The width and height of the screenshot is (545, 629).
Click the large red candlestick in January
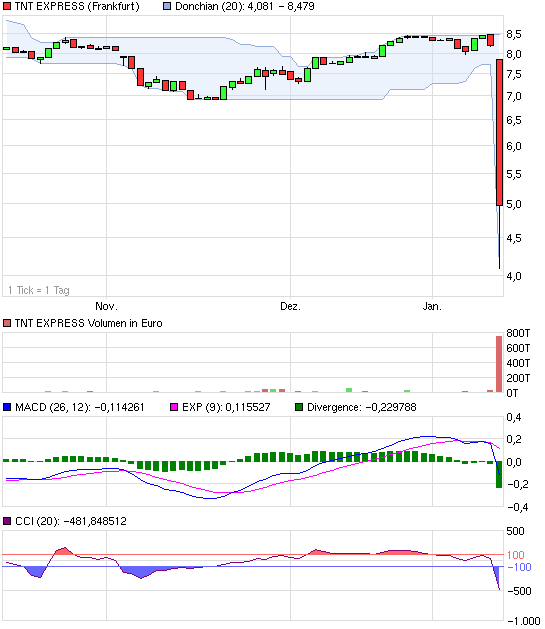tap(499, 132)
